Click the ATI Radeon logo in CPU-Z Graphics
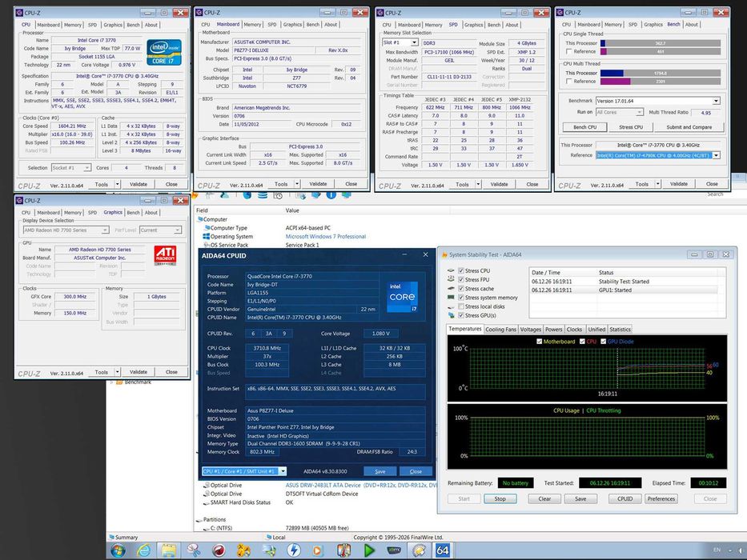747x560 pixels. (165, 256)
